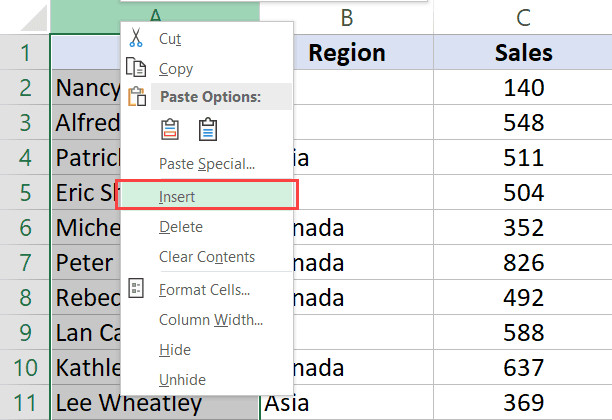Open Paste Special from the context menu
612x420 pixels.
(x=206, y=163)
